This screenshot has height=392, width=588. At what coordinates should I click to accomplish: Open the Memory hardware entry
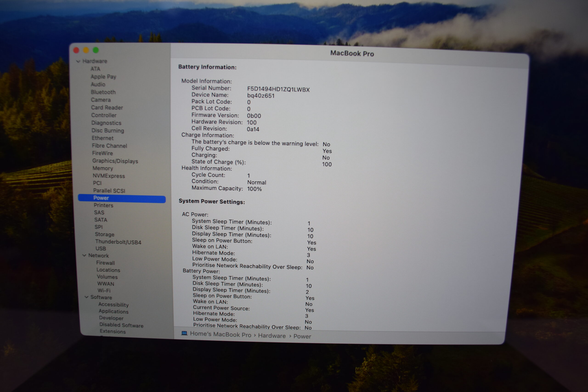(x=103, y=168)
